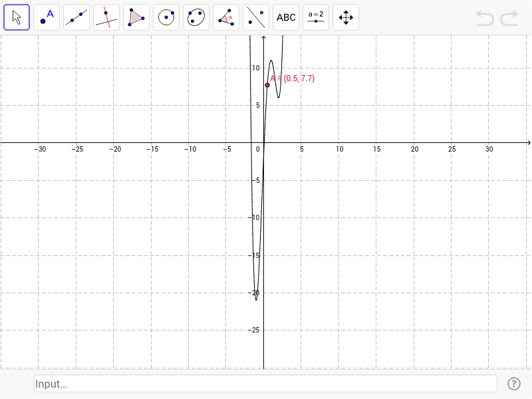Click the Redo arrow

tap(509, 18)
